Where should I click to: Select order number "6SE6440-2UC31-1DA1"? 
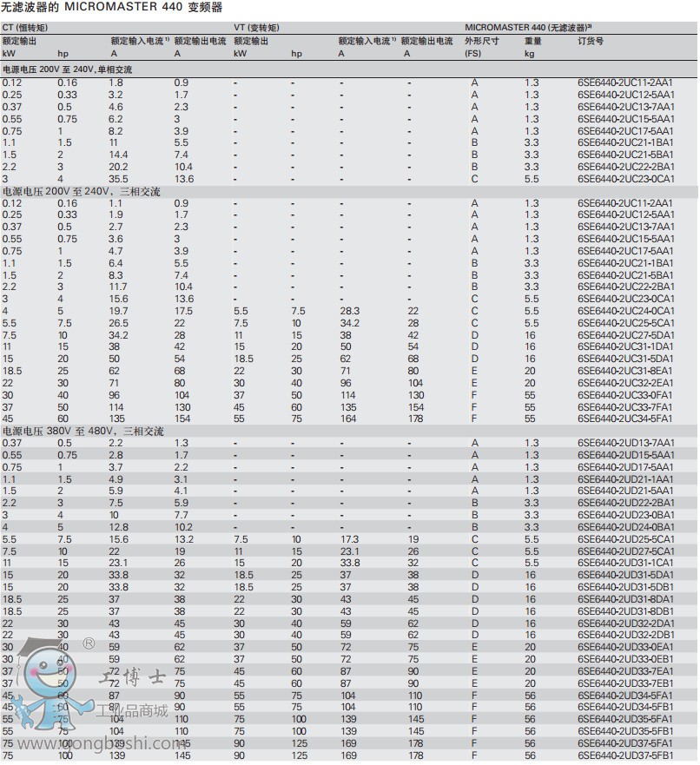pos(625,346)
